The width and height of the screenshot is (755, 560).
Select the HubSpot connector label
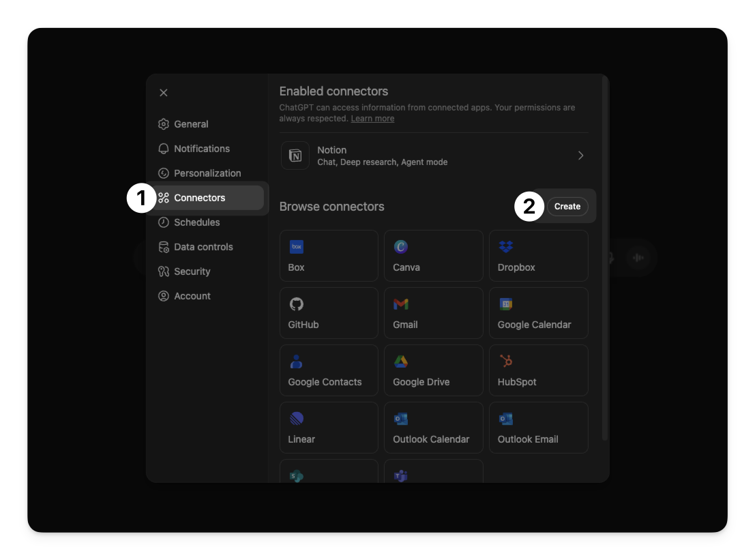pos(517,382)
